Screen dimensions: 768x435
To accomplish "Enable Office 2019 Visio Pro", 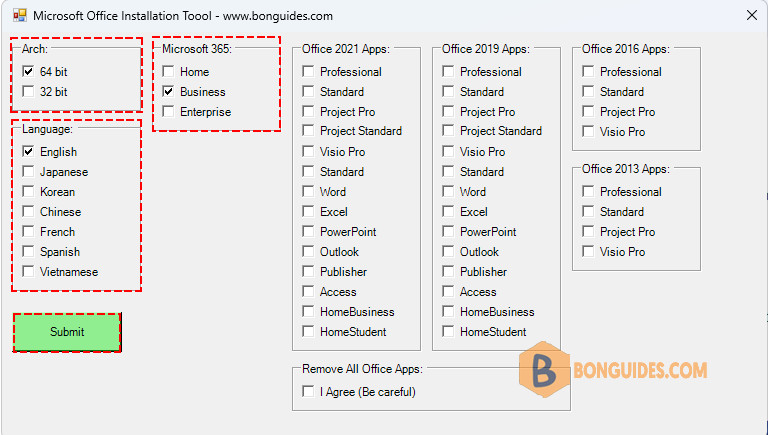I will point(448,151).
